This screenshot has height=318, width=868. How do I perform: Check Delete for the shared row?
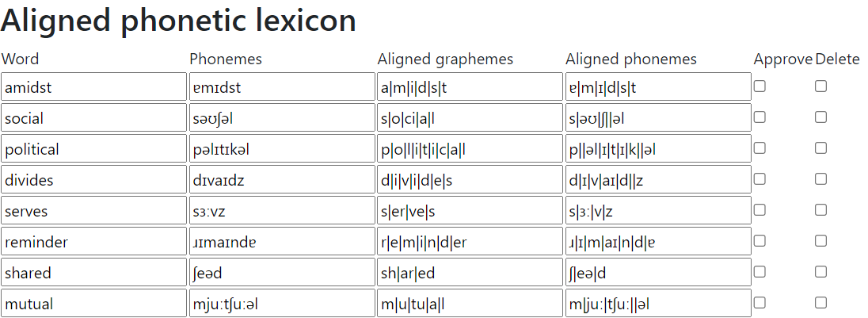click(820, 272)
